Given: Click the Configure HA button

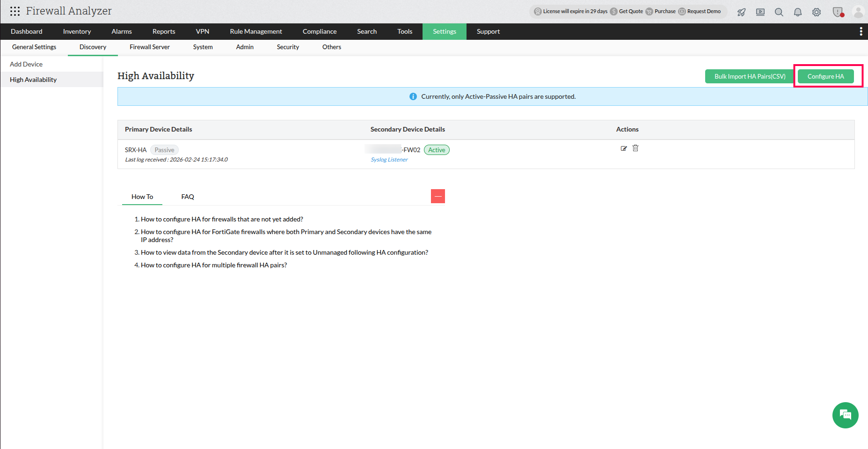Looking at the screenshot, I should click(x=825, y=76).
